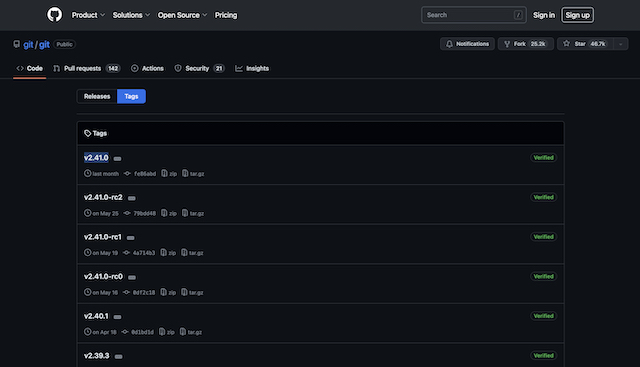Switch to the Releases tab

coord(97,96)
